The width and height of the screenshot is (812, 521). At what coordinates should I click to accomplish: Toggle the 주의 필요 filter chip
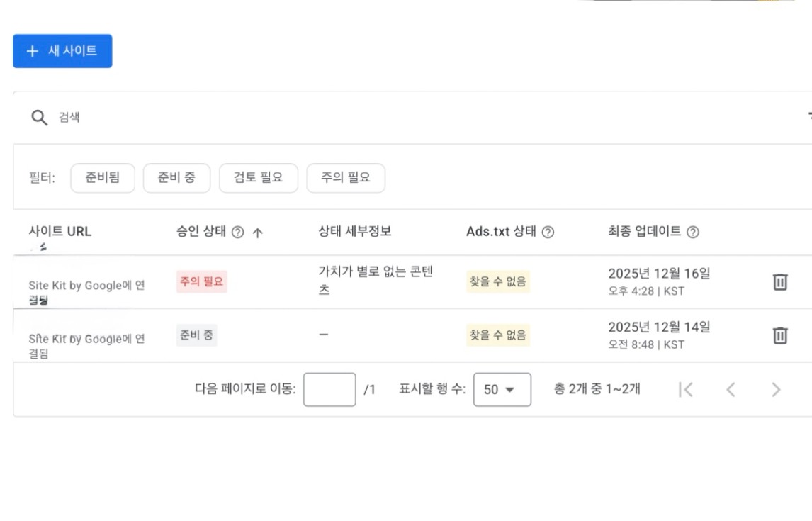point(345,178)
